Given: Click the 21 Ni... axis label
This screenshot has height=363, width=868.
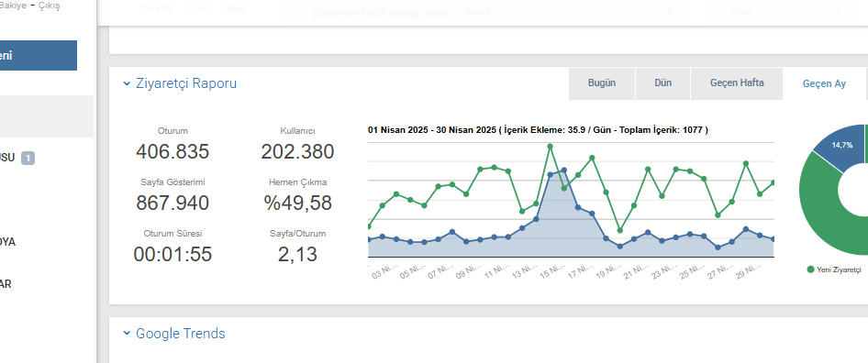Looking at the screenshot, I should coord(635,271).
